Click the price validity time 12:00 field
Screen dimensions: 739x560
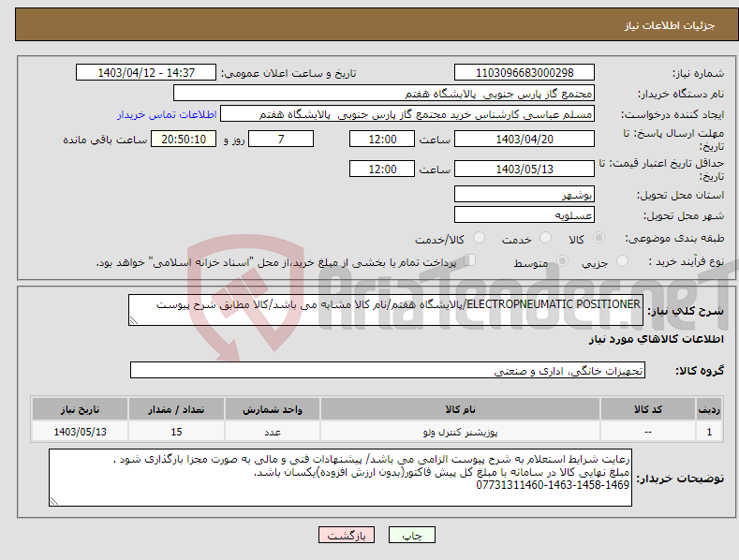click(382, 169)
